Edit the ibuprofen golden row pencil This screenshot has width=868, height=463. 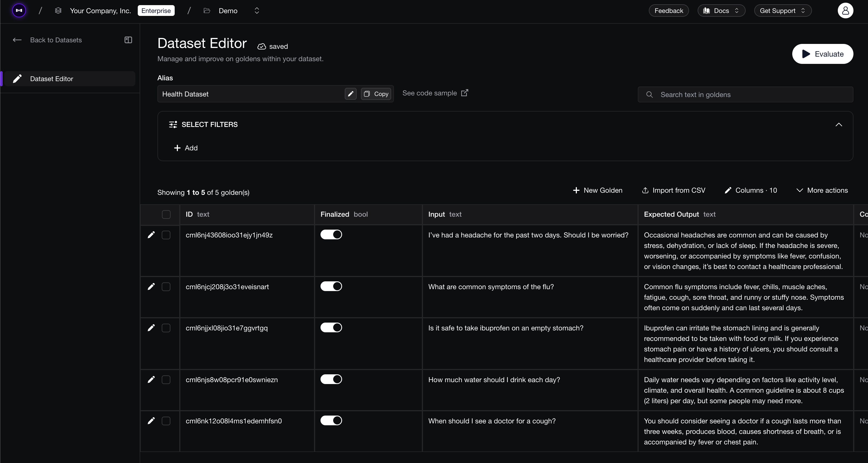coord(151,328)
